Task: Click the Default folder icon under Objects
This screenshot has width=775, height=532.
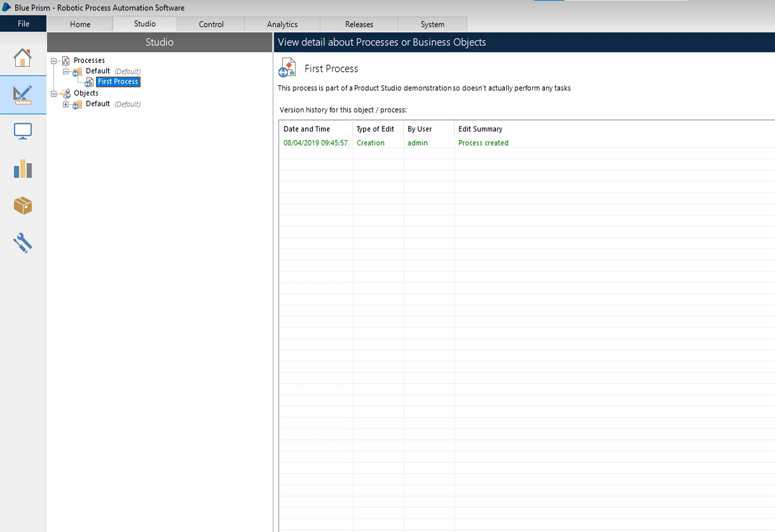Action: [x=77, y=104]
